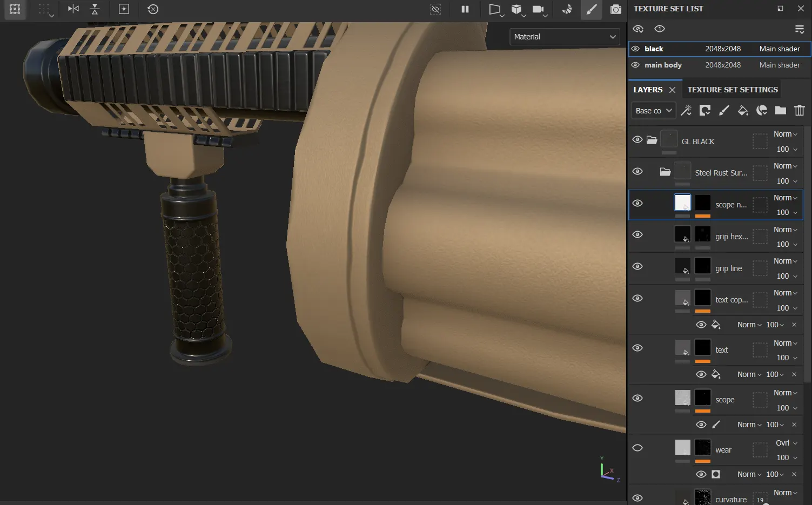Viewport: 812px width, 505px height.
Task: Hide the grip line layer
Action: (x=637, y=266)
